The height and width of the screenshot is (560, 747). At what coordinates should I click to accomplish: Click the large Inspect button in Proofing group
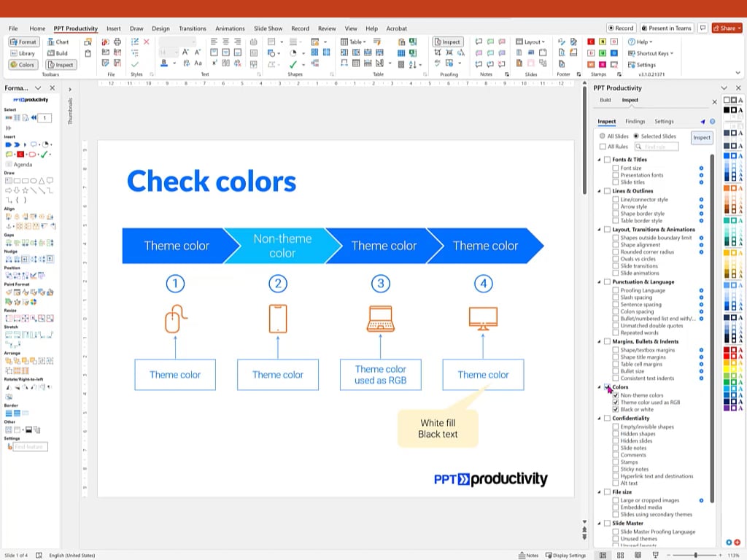tap(447, 42)
